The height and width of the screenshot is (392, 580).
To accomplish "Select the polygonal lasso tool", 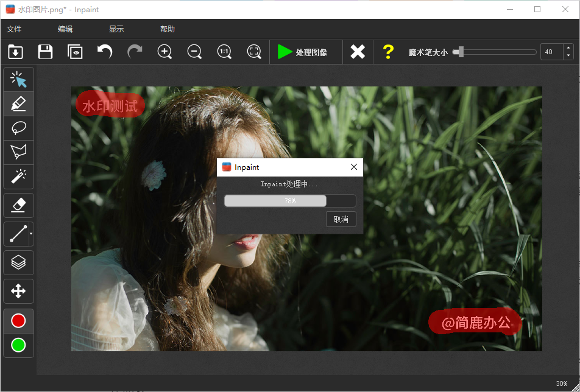I will [18, 152].
